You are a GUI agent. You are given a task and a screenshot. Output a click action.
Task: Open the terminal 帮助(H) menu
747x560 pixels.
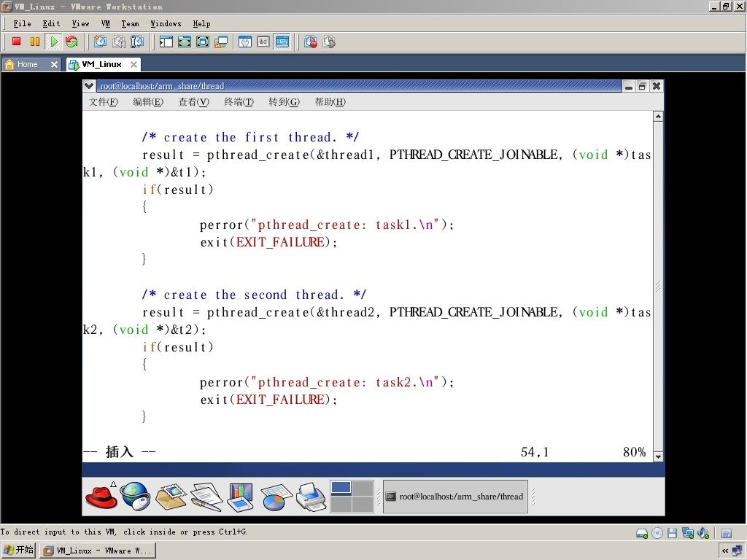[330, 101]
